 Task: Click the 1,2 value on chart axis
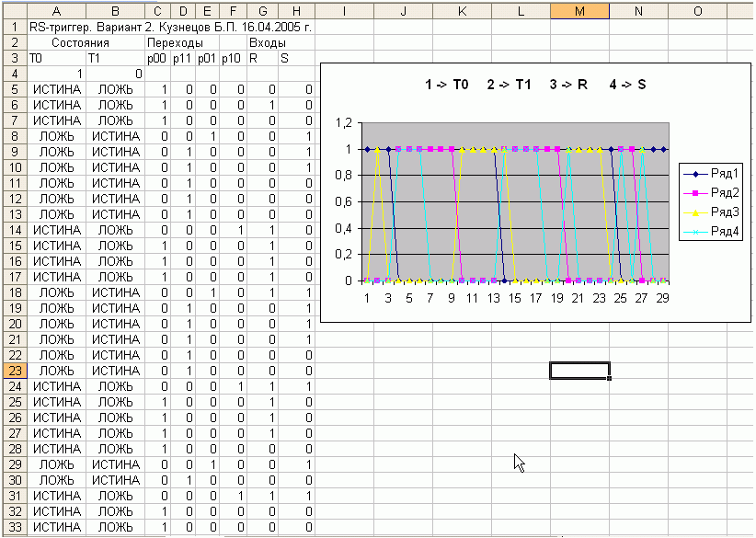tap(344, 122)
